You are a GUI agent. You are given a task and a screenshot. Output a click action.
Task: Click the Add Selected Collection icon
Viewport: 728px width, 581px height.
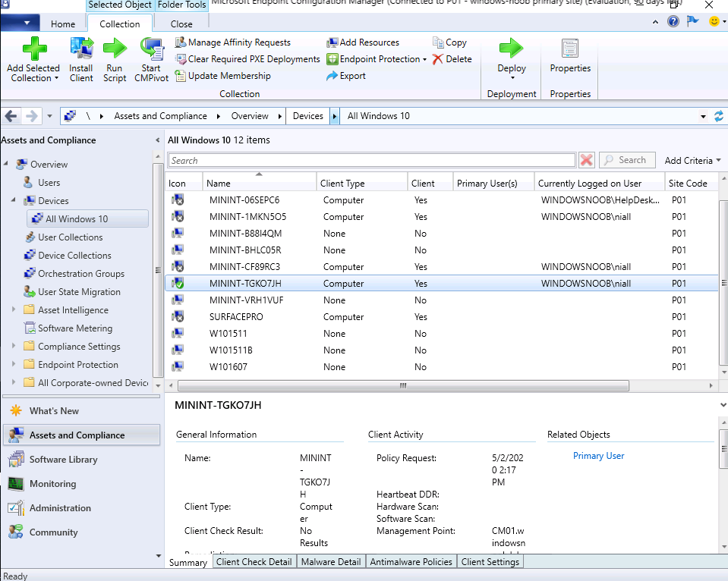pyautogui.click(x=35, y=49)
